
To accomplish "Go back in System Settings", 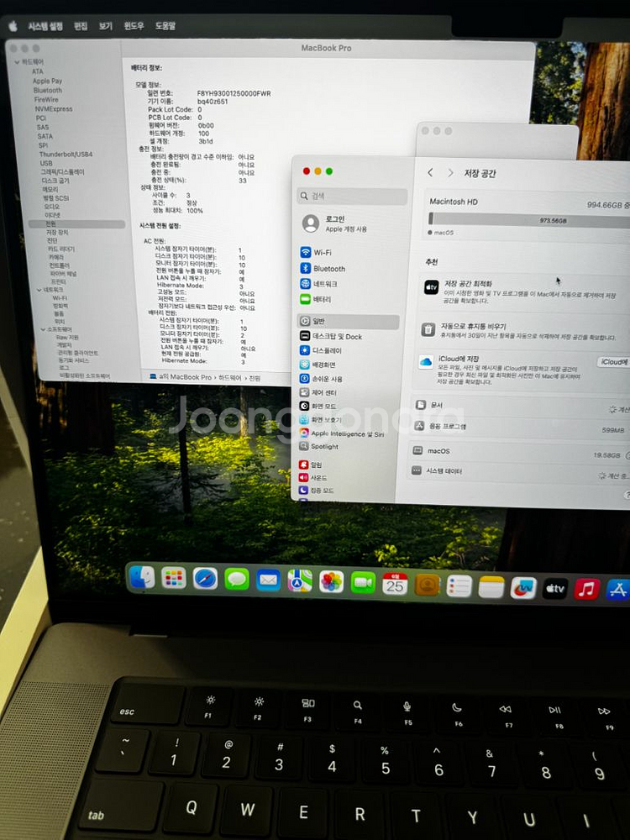I will [x=430, y=172].
